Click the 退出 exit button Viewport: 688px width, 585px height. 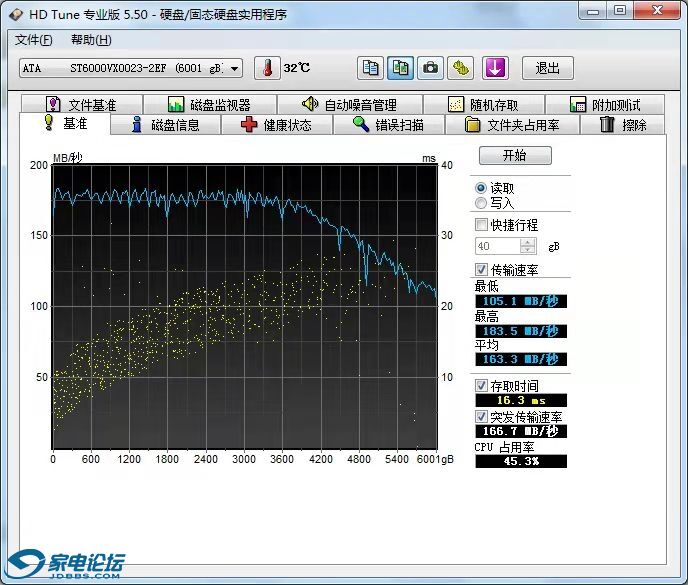click(548, 68)
